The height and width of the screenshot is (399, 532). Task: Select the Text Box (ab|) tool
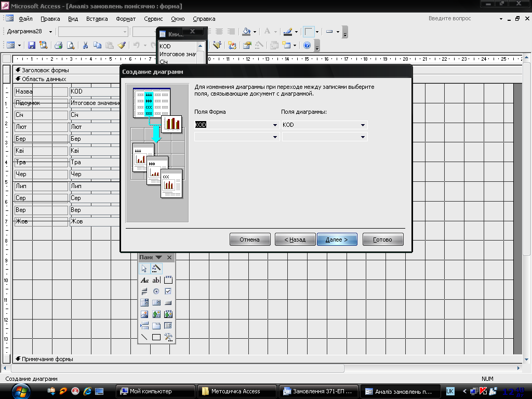[x=156, y=280]
